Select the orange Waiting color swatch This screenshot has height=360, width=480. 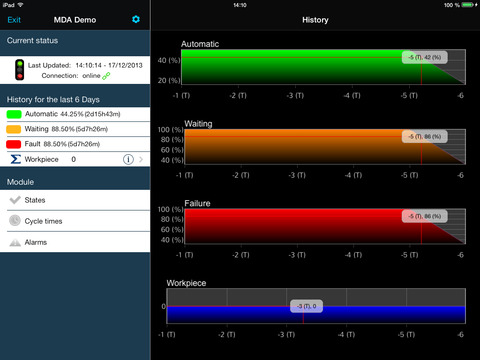tap(14, 129)
